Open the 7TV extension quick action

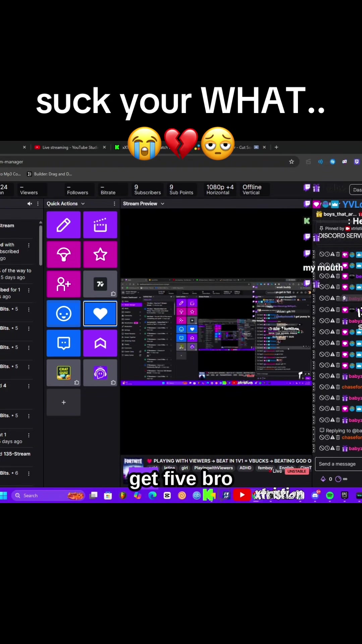coord(100,284)
